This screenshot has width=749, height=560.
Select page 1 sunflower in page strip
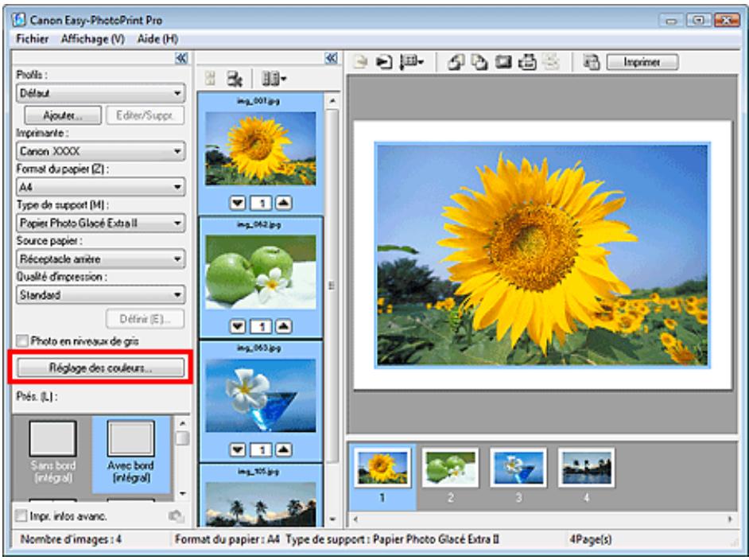(382, 469)
